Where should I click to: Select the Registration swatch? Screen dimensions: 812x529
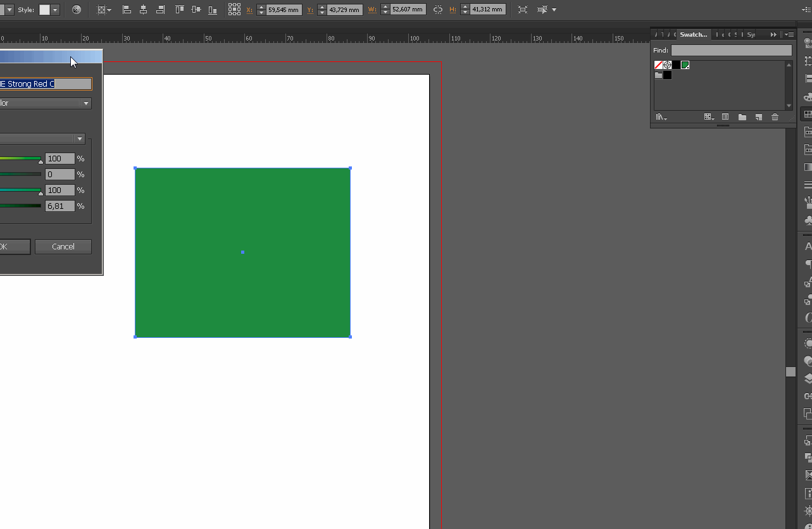point(667,65)
